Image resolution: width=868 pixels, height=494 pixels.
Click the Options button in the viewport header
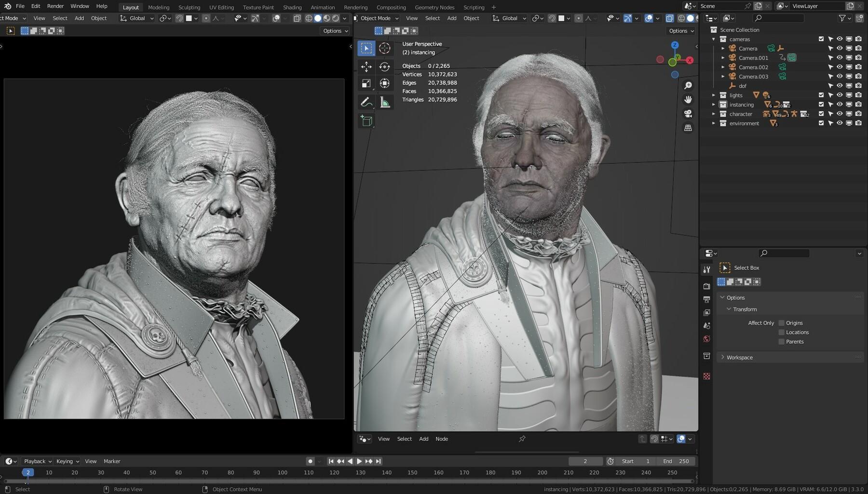coord(680,30)
